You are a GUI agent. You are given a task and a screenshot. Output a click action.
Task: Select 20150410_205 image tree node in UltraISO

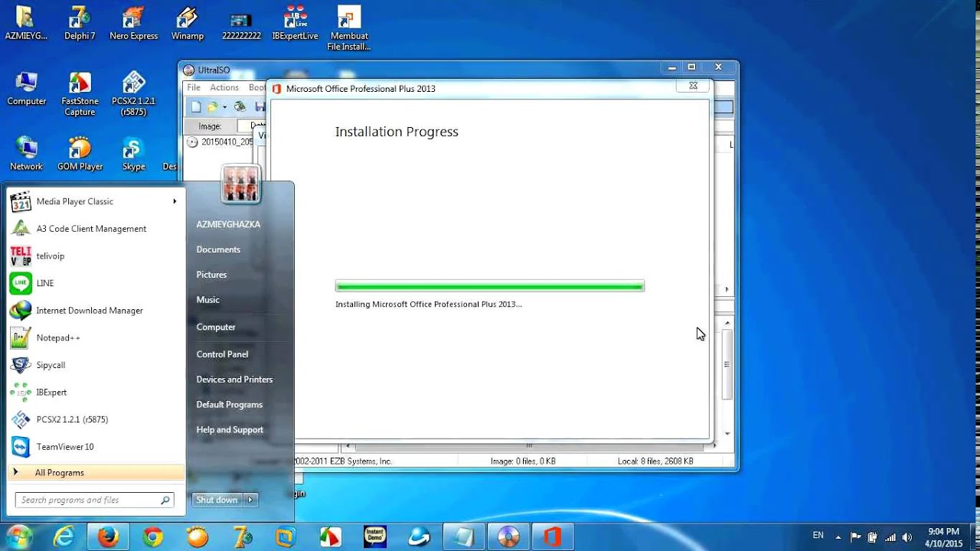click(220, 142)
